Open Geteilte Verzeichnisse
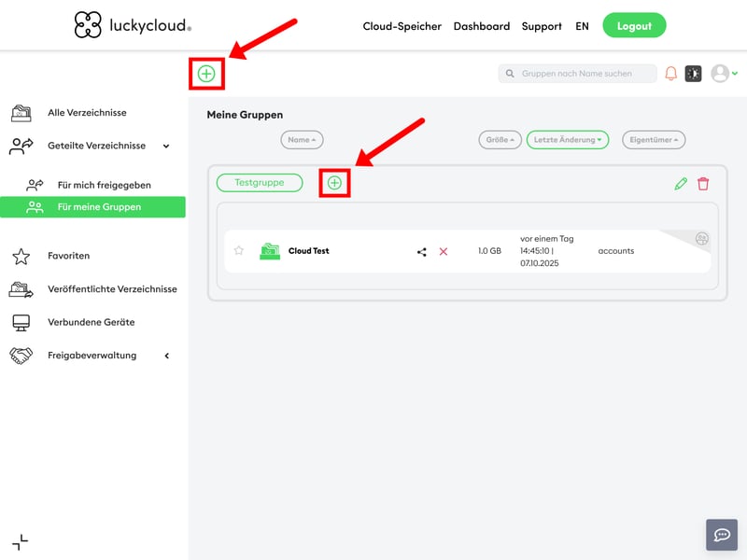Screen dimensions: 747x560 [x=97, y=146]
